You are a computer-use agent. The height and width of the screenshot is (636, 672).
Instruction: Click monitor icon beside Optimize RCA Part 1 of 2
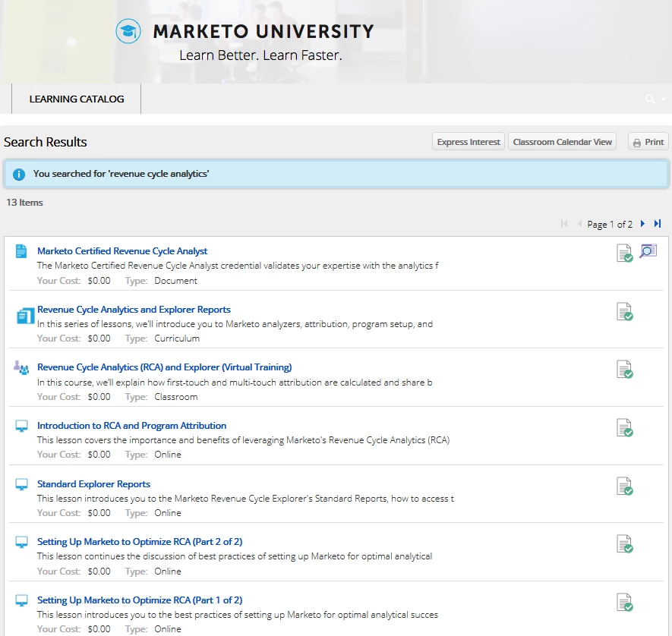(21, 600)
